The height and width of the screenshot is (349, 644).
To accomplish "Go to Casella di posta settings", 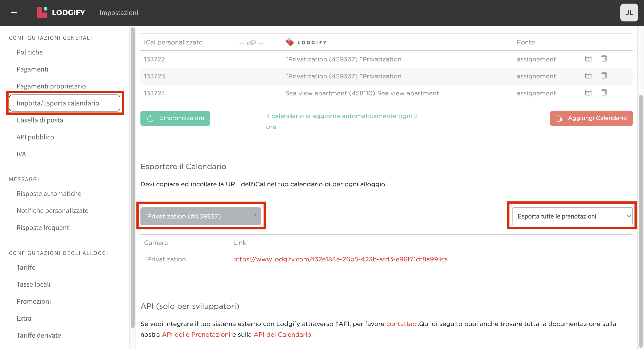I will 40,120.
